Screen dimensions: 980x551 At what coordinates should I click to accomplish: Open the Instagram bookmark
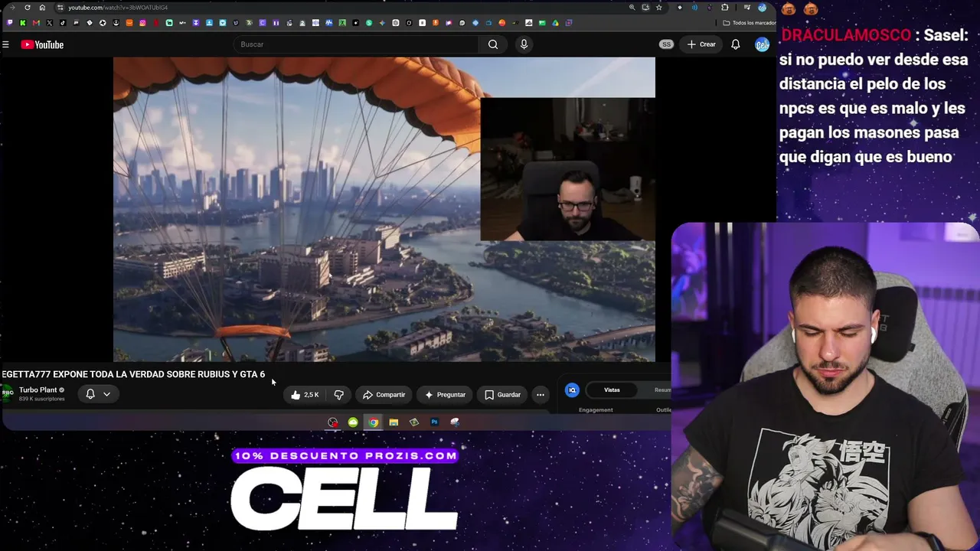[x=142, y=23]
